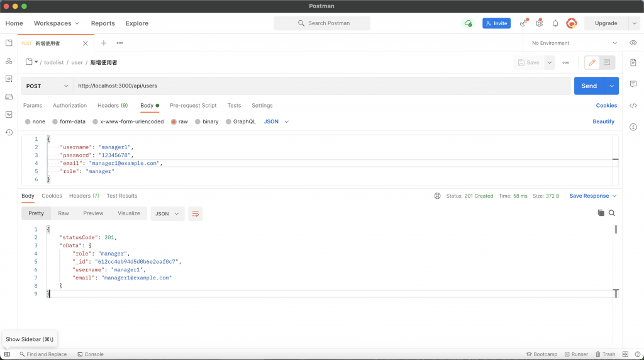Open code snippet icon in right sidebar
Screen dimensions: 644x360
pyautogui.click(x=633, y=106)
